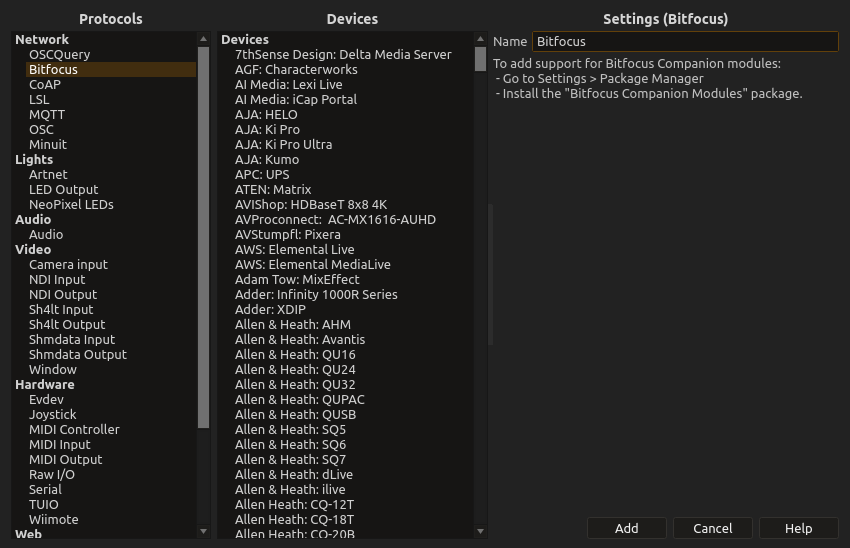850x548 pixels.
Task: Select AJA: Ki Pro Ultra device
Action: [283, 144]
